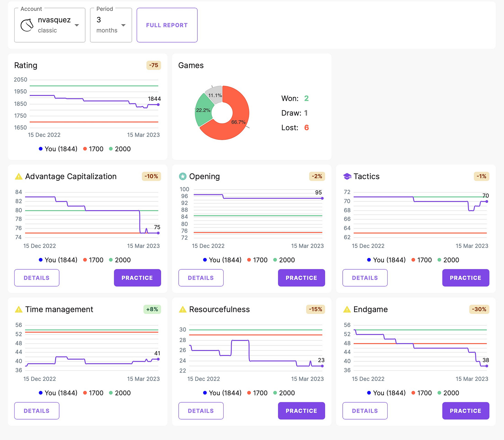Click the Lichess knight logo icon

pos(27,25)
